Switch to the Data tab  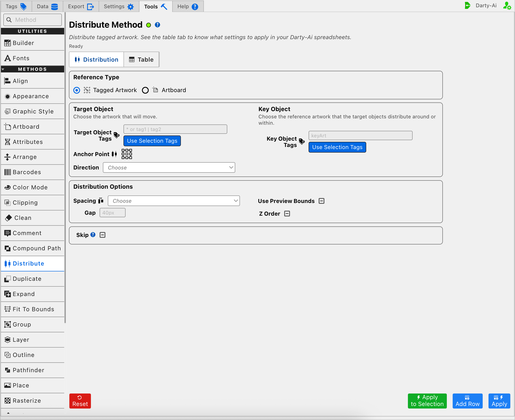click(47, 7)
